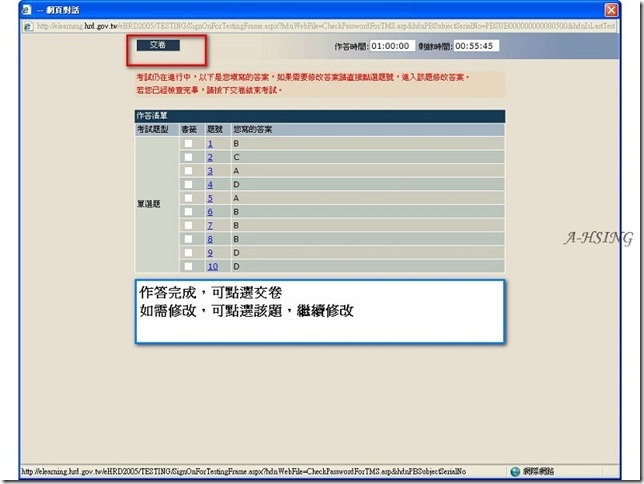Click the remaining time field 00:55:45
644x484 pixels.
(476, 46)
